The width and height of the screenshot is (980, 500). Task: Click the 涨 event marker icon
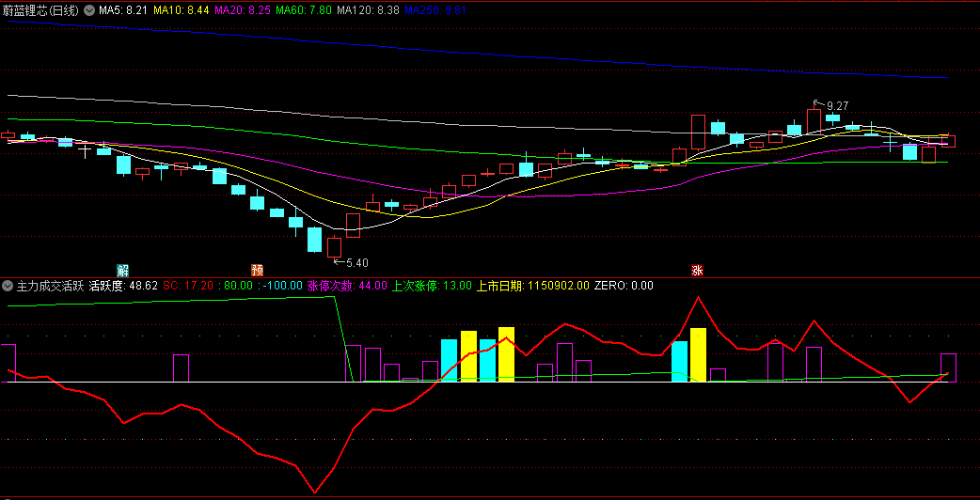(698, 271)
